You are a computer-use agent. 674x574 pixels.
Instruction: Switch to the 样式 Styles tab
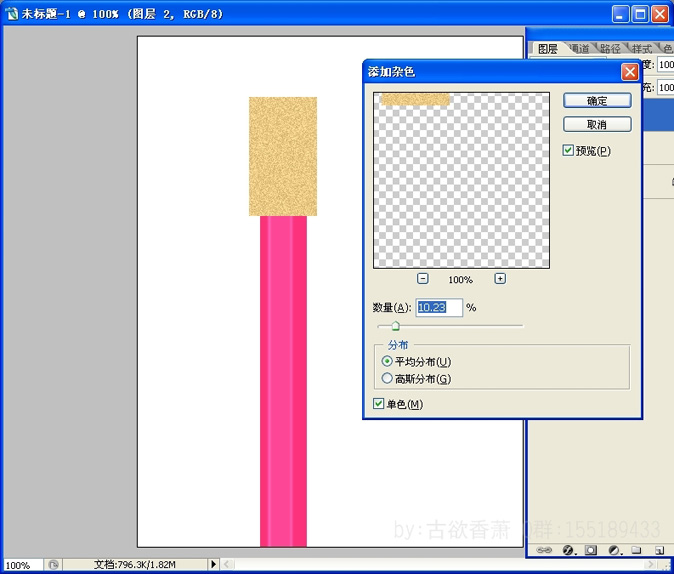pos(641,49)
